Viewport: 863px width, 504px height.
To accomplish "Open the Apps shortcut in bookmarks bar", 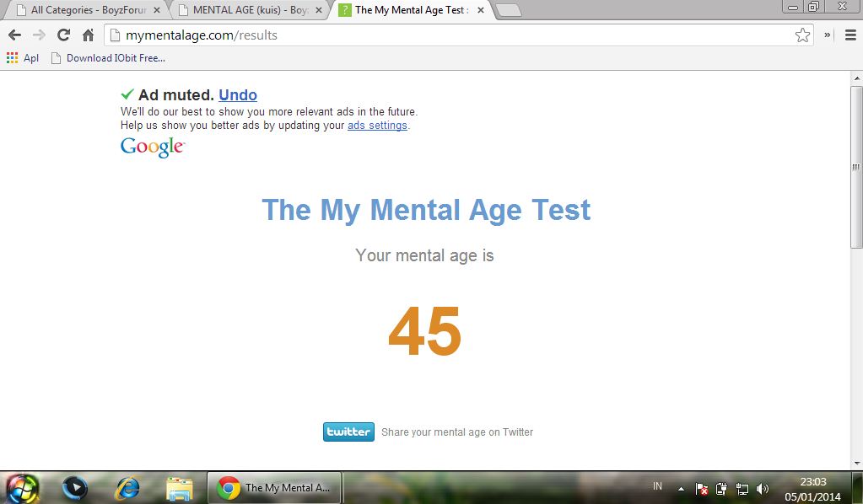I will 22,58.
